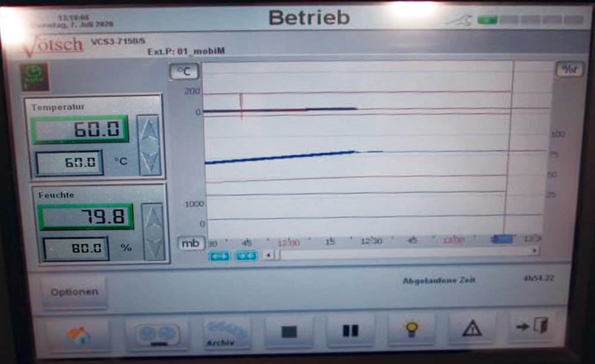Pause the running program
The width and height of the screenshot is (595, 364).
pos(350,331)
